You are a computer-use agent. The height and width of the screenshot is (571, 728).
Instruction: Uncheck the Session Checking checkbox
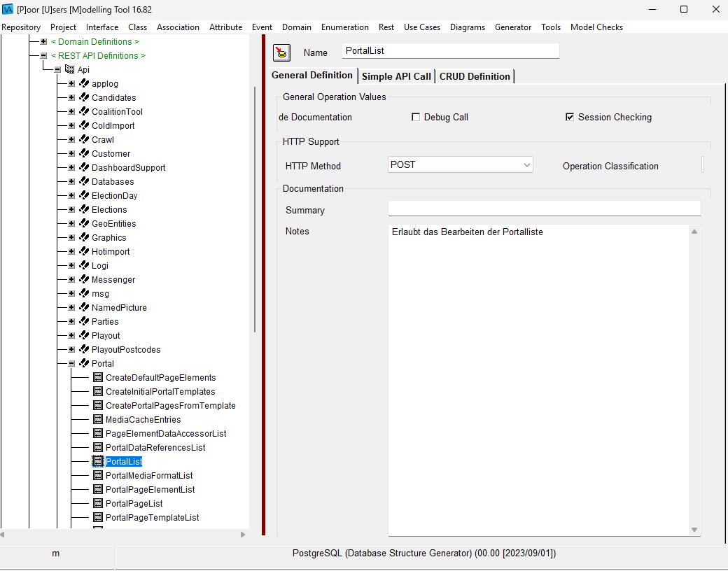[570, 117]
